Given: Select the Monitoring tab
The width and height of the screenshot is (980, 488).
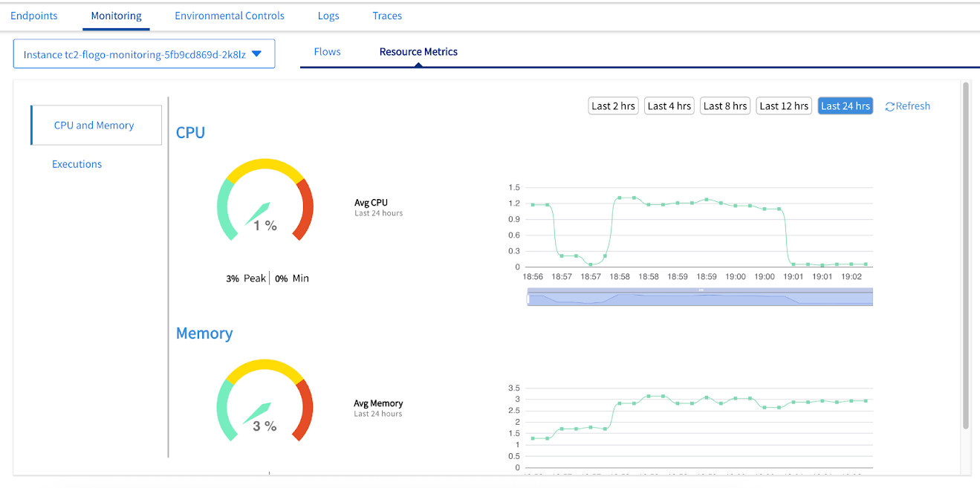Looking at the screenshot, I should point(116,16).
